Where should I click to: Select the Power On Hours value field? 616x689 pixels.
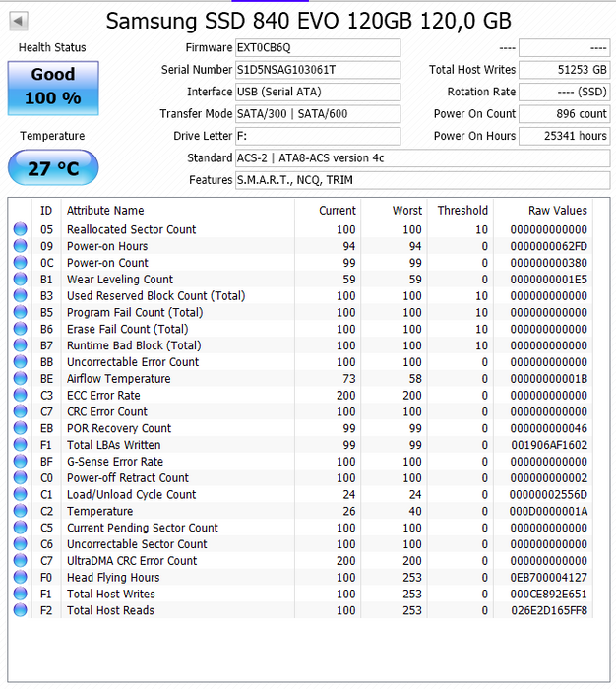[x=564, y=136]
